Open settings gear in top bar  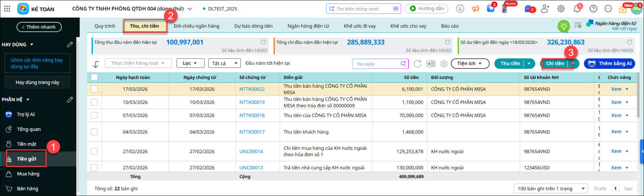pos(561,8)
